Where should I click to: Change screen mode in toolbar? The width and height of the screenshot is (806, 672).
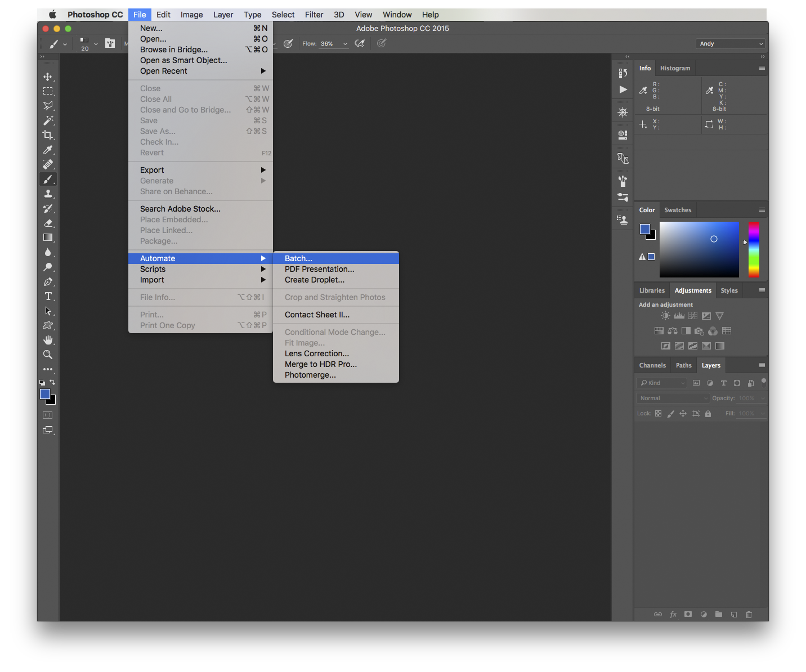click(x=48, y=430)
